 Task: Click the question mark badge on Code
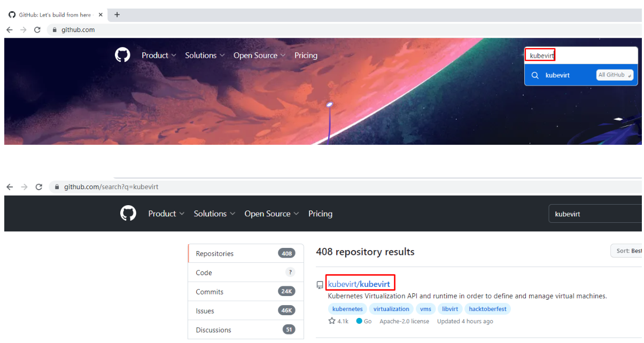(290, 272)
